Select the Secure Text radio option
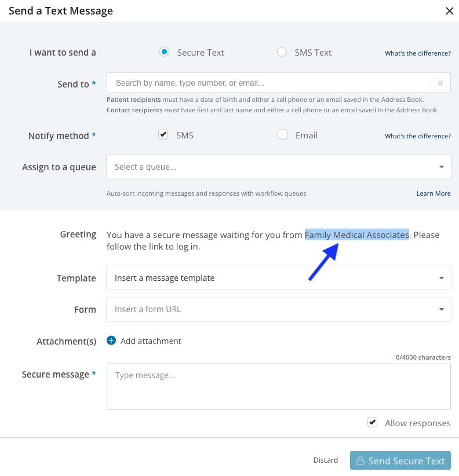This screenshot has width=459, height=476. [x=164, y=52]
